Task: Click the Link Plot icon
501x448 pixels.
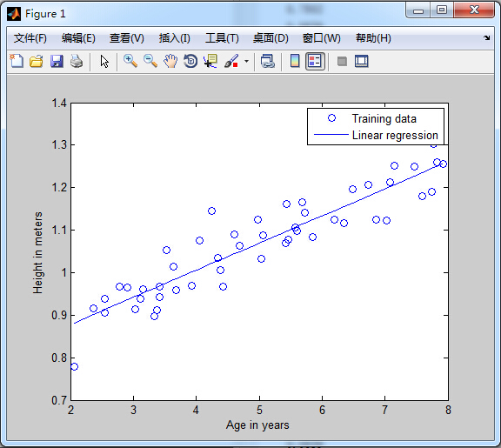Action: pos(267,61)
